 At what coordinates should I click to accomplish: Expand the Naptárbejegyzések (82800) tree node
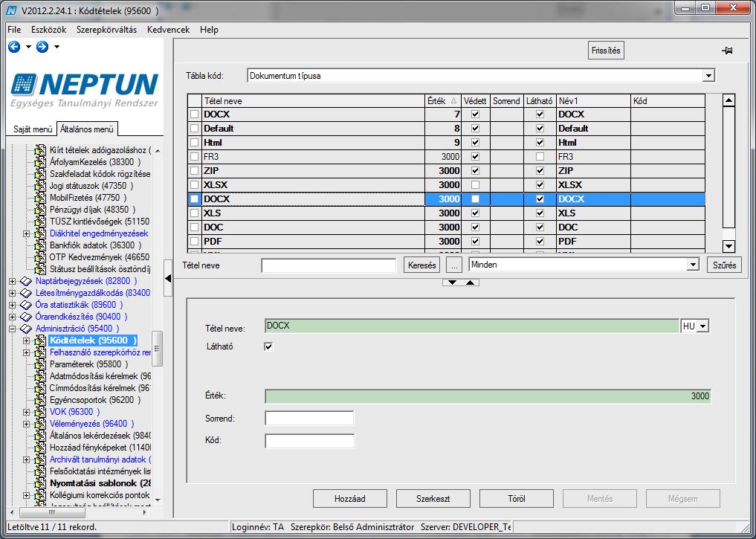[x=12, y=281]
